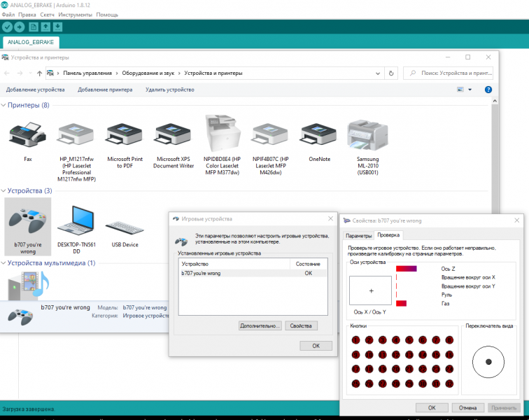Click Удалить устройство in toolbar
The width and height of the screenshot is (529, 420).
pyautogui.click(x=170, y=90)
